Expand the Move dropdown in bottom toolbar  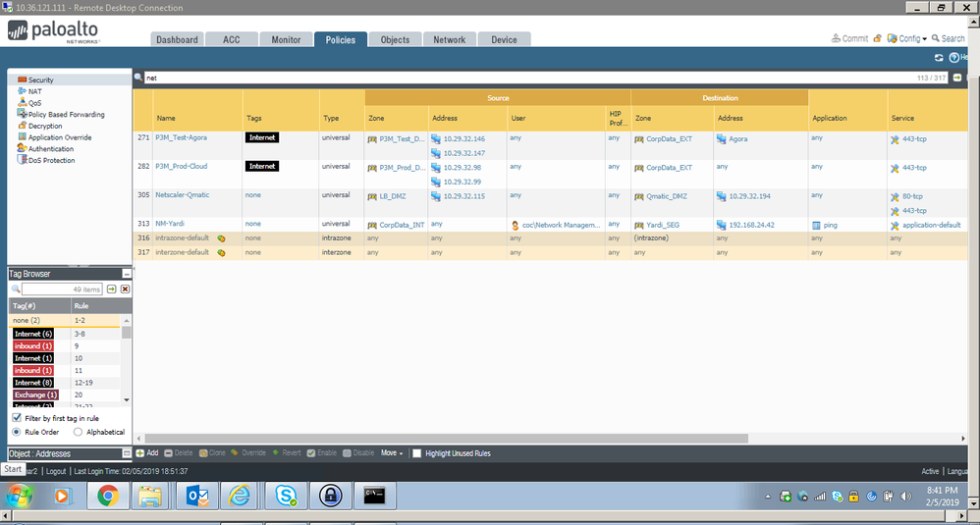tap(392, 453)
